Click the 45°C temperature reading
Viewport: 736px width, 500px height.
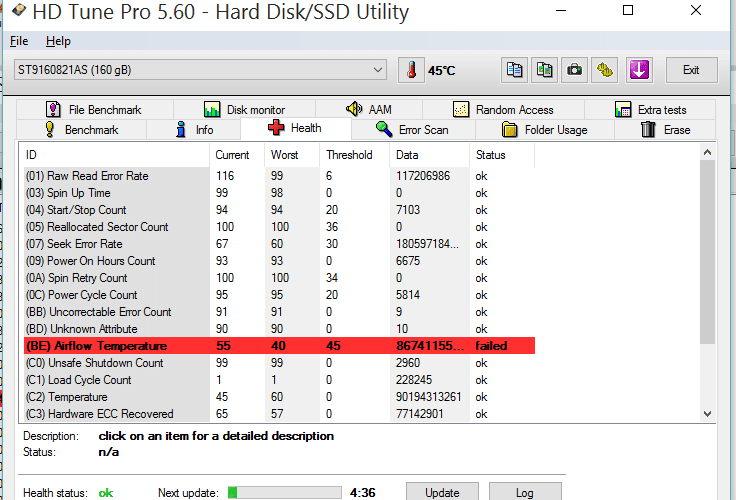442,71
